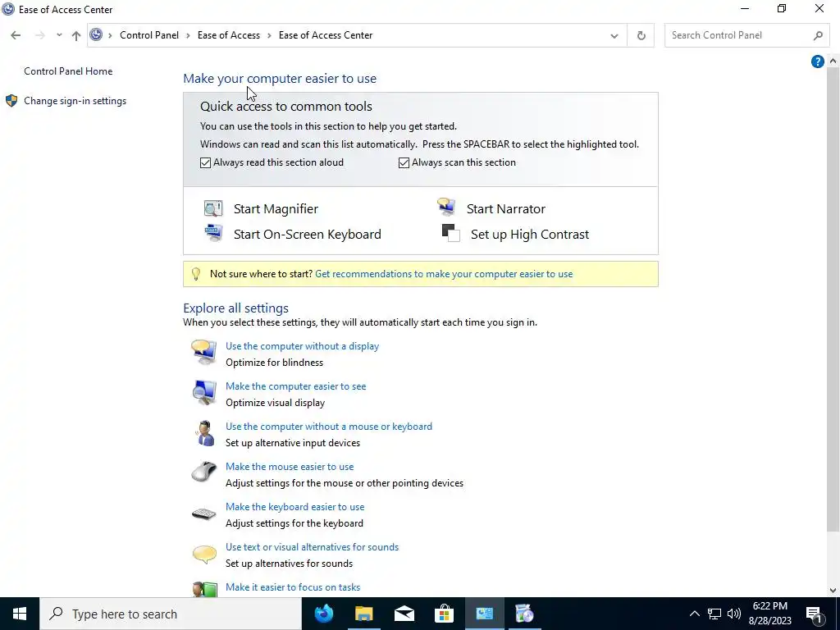
Task: Click 'Get recommendations to make your computer easier' link
Action: (x=444, y=274)
